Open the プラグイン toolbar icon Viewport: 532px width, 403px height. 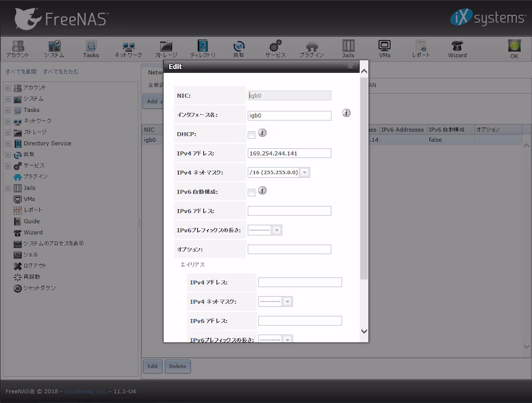click(312, 49)
